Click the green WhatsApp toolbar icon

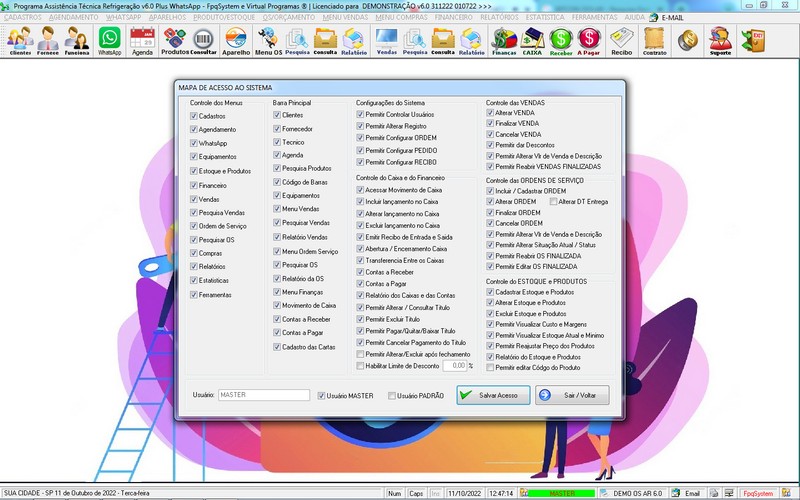pos(108,40)
